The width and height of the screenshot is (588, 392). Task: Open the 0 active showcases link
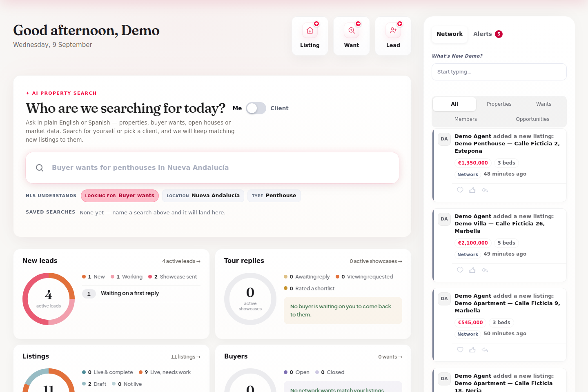[376, 261]
